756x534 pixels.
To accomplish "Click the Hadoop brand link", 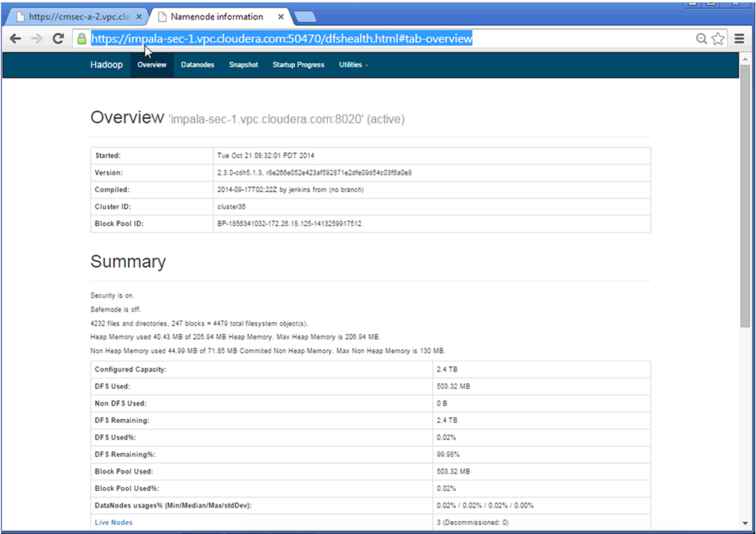I will tap(107, 64).
